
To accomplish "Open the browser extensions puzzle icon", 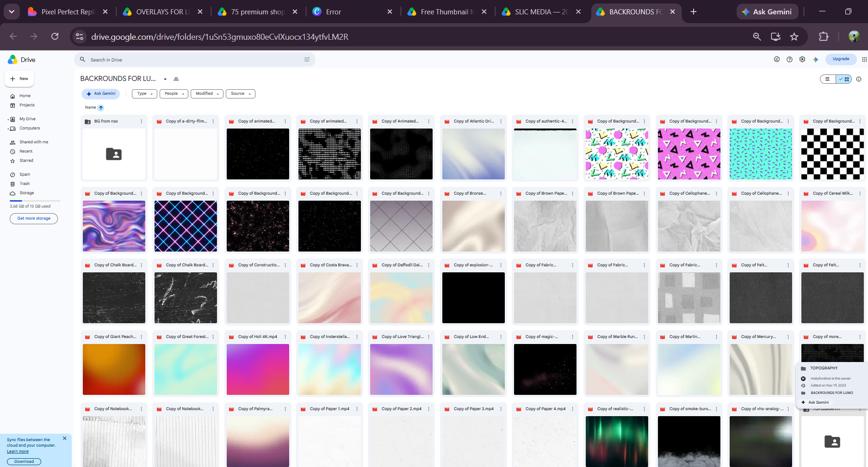I will pyautogui.click(x=824, y=37).
